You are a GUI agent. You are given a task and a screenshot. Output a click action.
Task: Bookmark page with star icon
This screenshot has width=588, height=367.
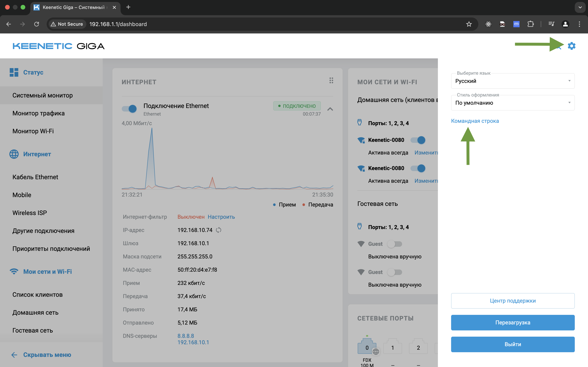469,24
